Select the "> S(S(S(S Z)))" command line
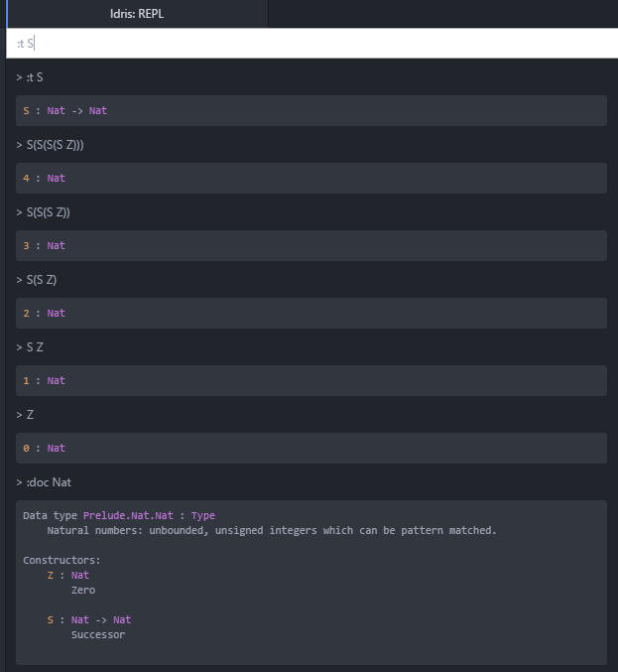 tap(56, 144)
